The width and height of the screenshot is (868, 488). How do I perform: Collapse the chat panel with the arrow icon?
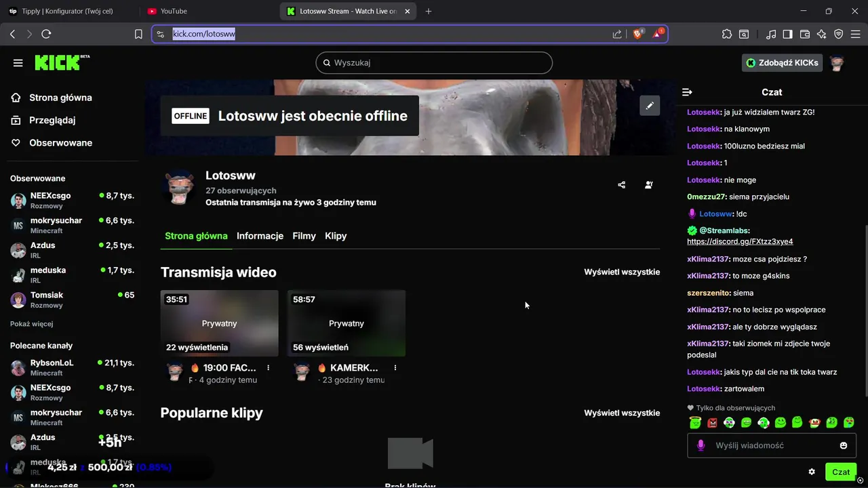click(x=687, y=92)
